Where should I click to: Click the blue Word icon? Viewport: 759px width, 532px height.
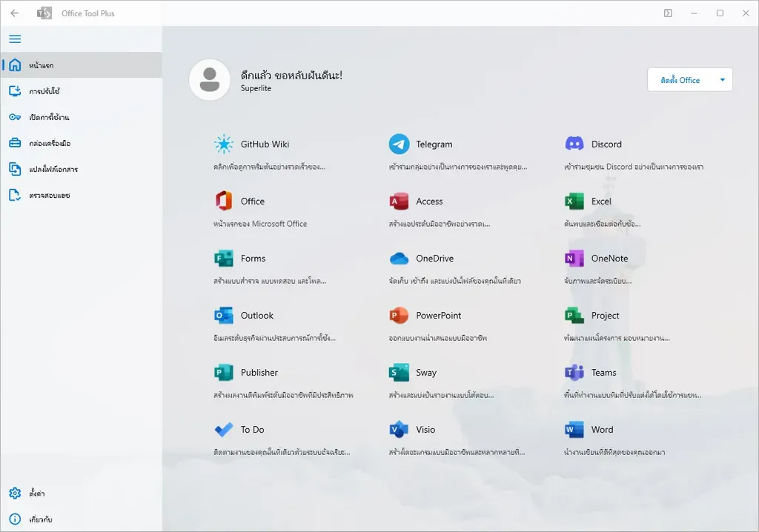574,429
